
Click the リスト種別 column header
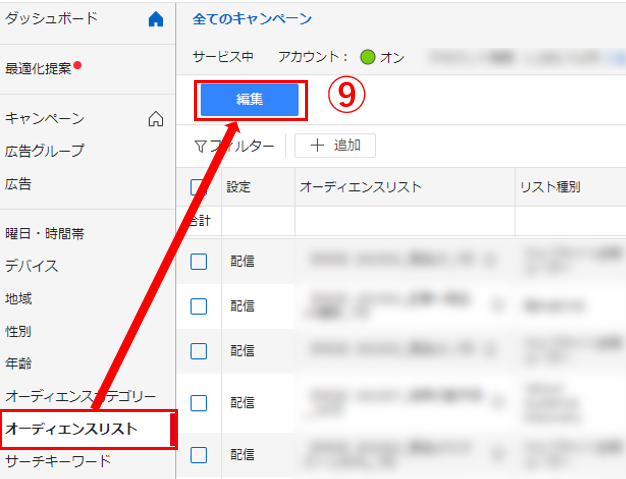(549, 186)
